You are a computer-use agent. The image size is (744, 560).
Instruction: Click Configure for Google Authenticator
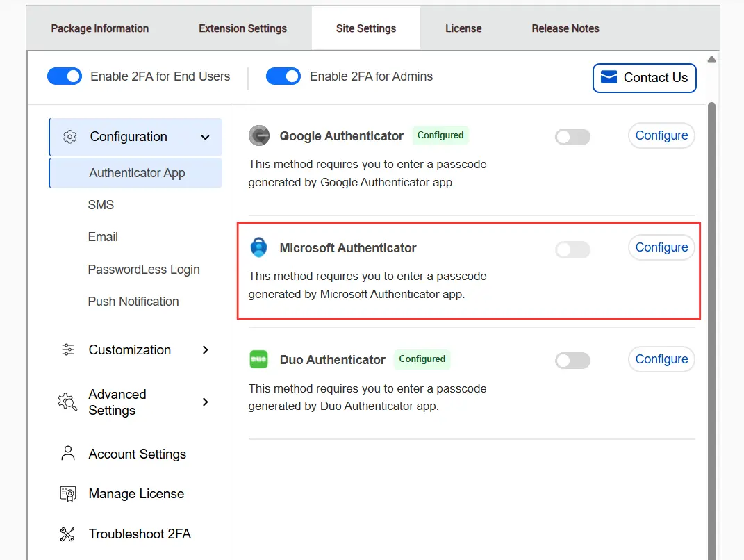tap(661, 135)
